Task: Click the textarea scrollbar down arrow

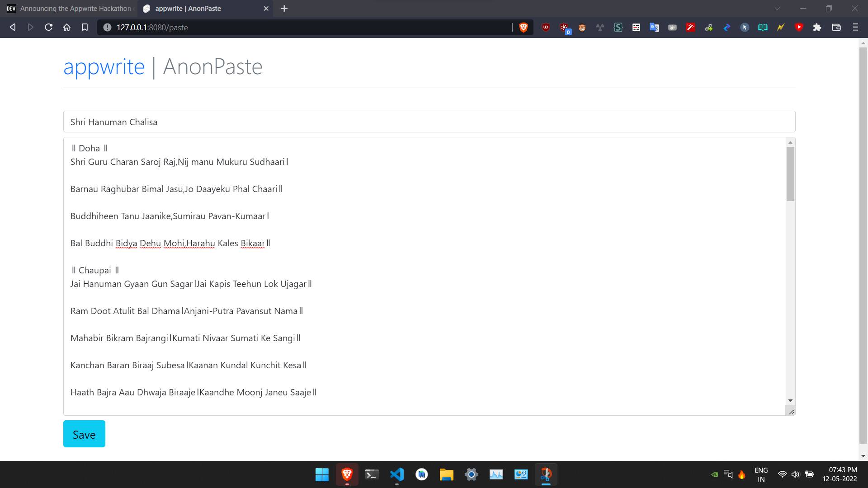Action: coord(790,400)
